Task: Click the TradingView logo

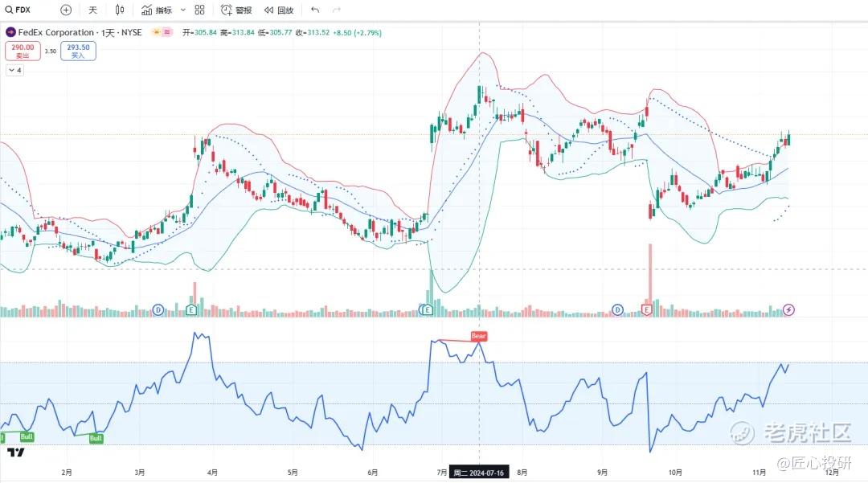Action: click(16, 452)
